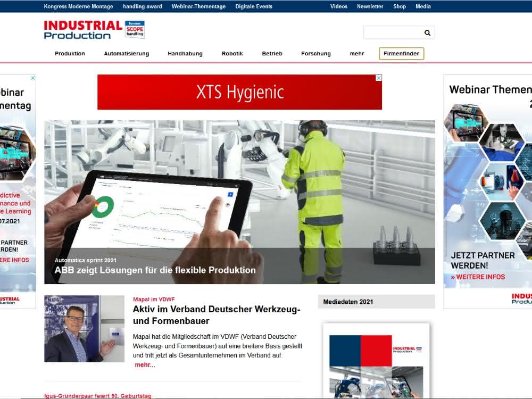
Task: Select the Handhabung nav item
Action: pos(185,54)
